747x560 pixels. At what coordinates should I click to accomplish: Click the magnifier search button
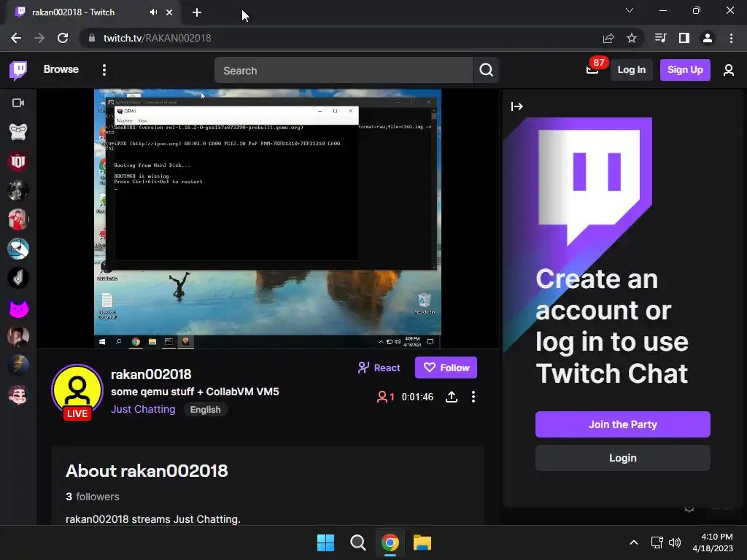coord(486,71)
